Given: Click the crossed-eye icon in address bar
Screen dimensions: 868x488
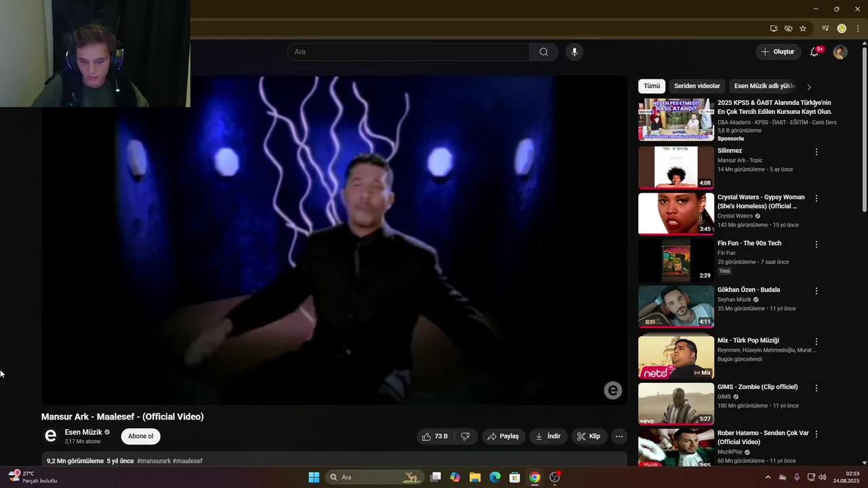Looking at the screenshot, I should tap(788, 28).
